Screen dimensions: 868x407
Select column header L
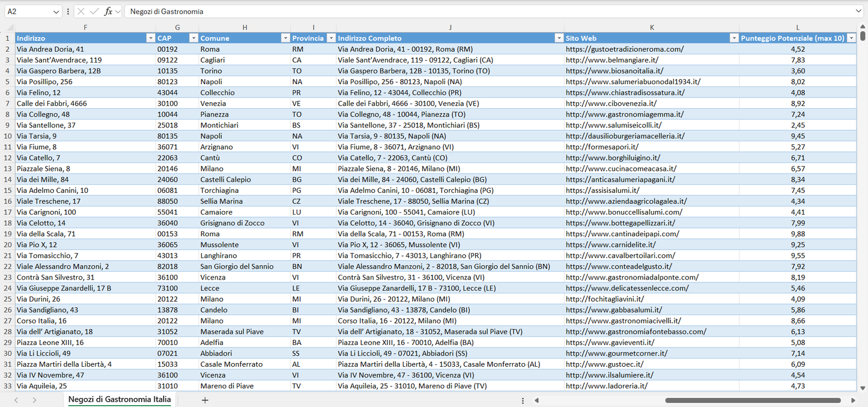(798, 27)
